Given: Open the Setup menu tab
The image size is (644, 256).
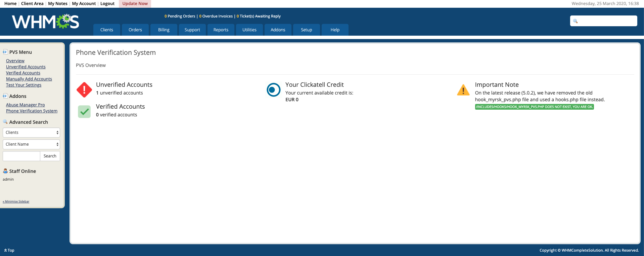Looking at the screenshot, I should coord(307,30).
